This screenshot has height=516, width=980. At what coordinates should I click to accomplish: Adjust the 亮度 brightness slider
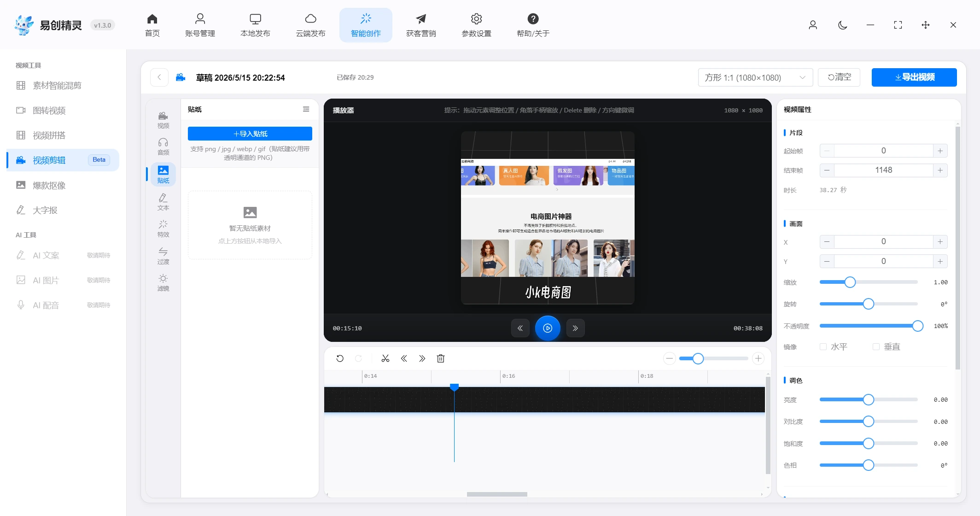click(x=869, y=399)
